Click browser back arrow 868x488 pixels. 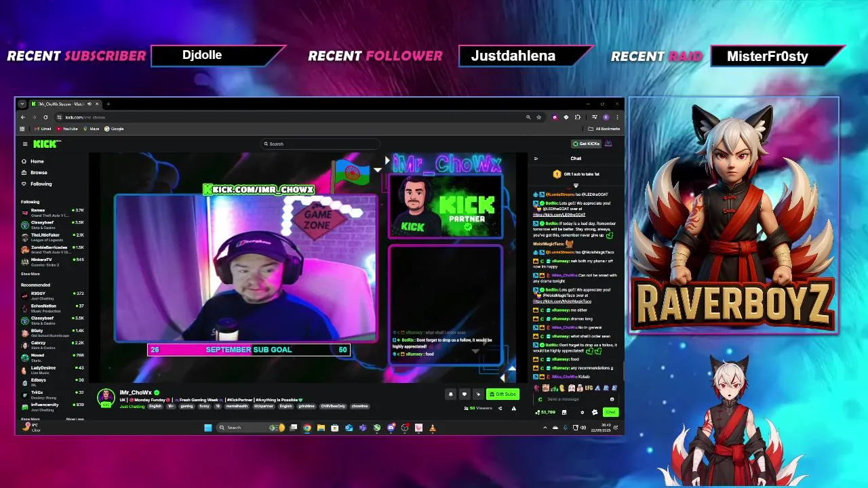pyautogui.click(x=22, y=117)
